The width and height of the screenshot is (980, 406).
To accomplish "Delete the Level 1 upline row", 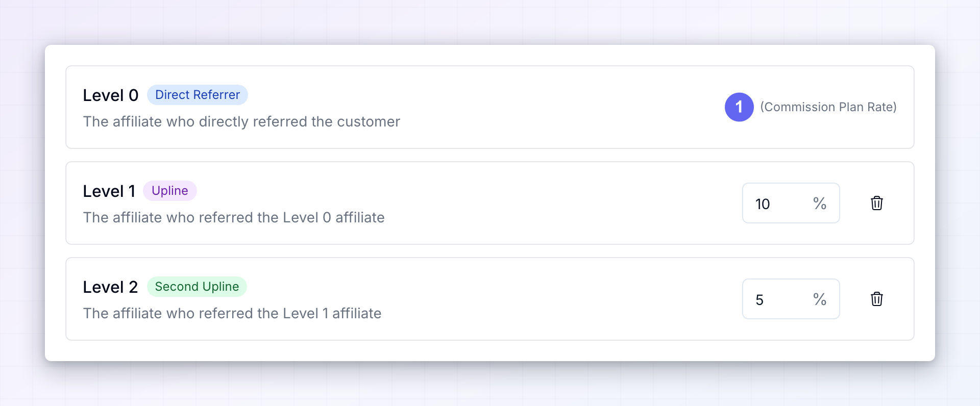I will (877, 203).
